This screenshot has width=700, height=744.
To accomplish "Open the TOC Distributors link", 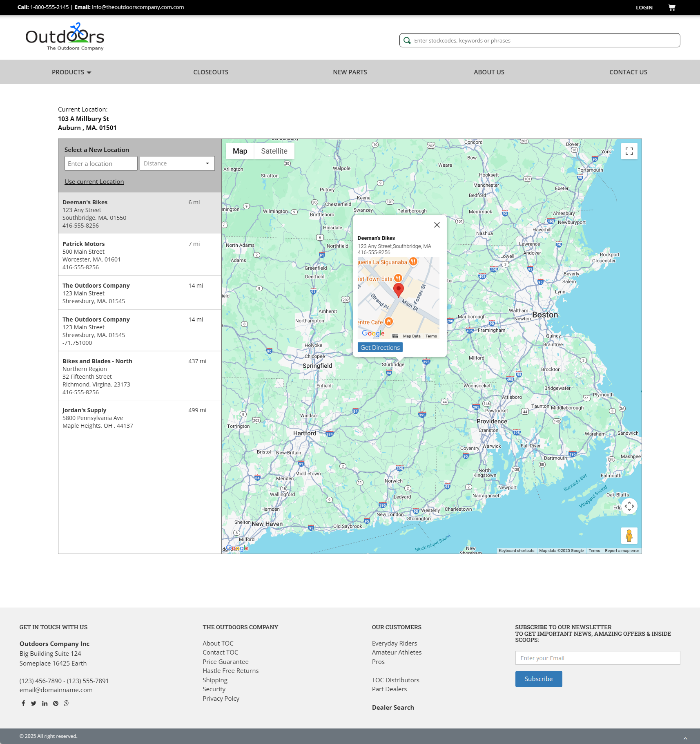I will tap(396, 680).
